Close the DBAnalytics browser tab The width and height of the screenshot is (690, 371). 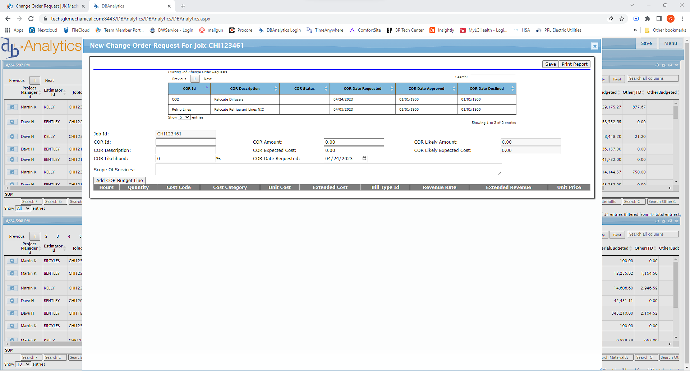169,6
